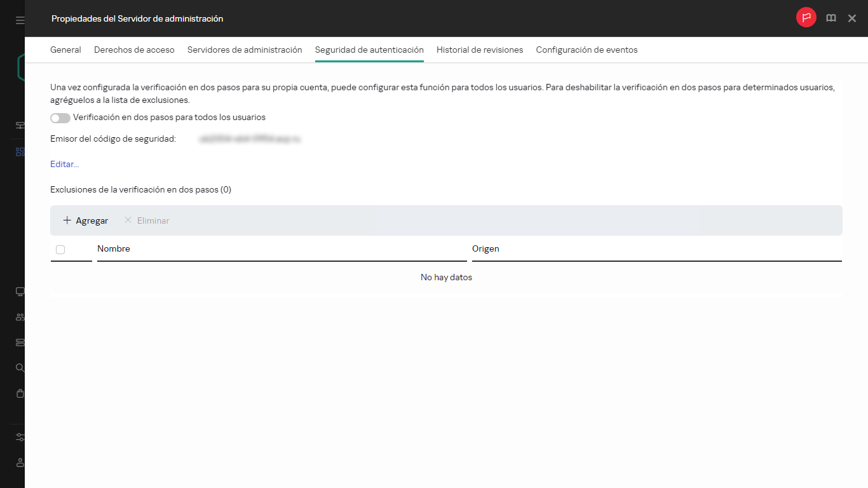Open the Historial de revisiones tab
The height and width of the screenshot is (488, 868).
[x=480, y=50]
